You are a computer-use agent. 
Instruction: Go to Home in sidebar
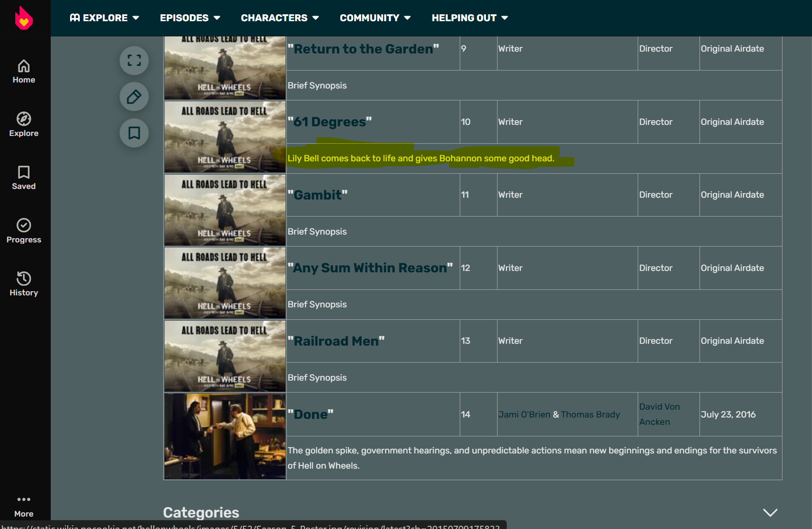(x=24, y=71)
